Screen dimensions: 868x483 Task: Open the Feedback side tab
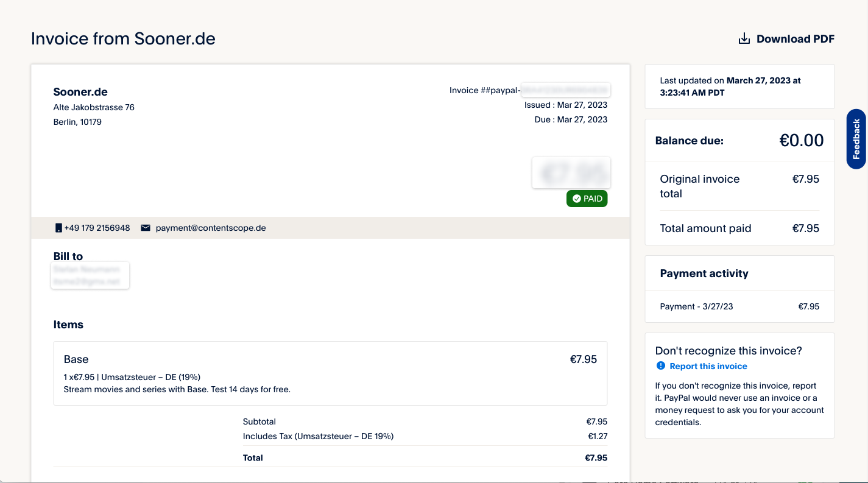click(x=856, y=139)
